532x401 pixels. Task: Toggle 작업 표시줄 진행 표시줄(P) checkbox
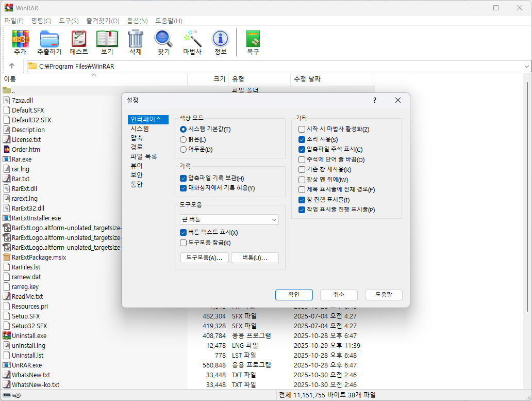click(302, 210)
